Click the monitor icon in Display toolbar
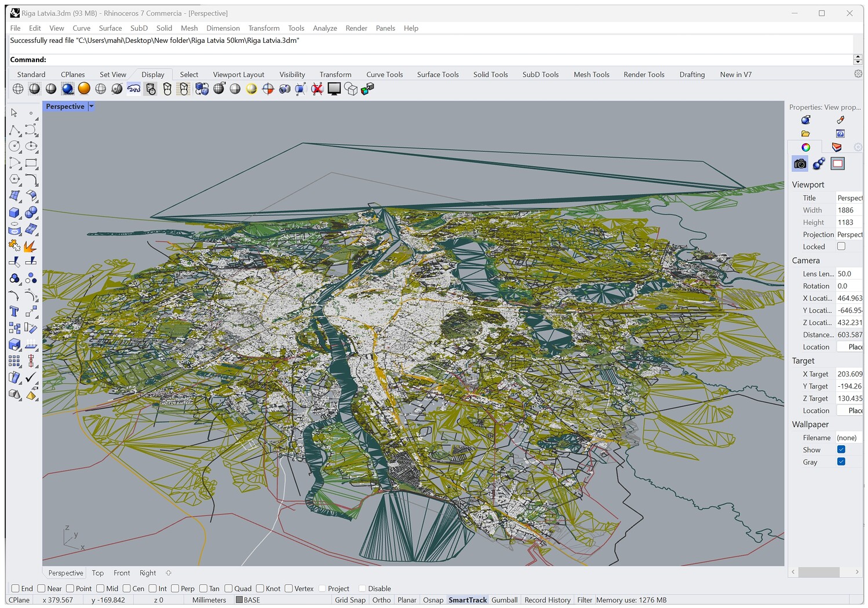Screen dimensions: 868x608 click(334, 89)
